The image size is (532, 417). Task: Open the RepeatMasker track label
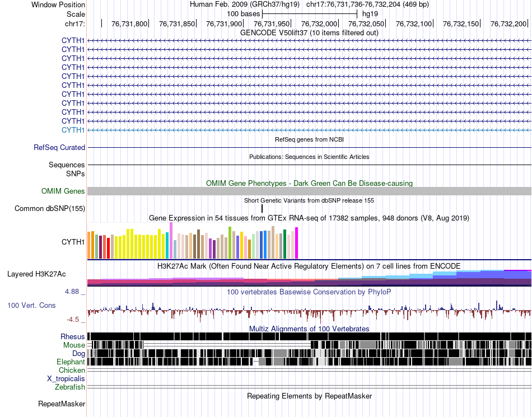[x=62, y=404]
